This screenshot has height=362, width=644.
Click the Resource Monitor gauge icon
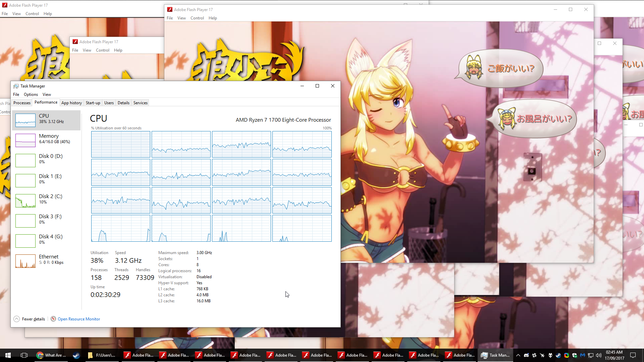pos(53,319)
